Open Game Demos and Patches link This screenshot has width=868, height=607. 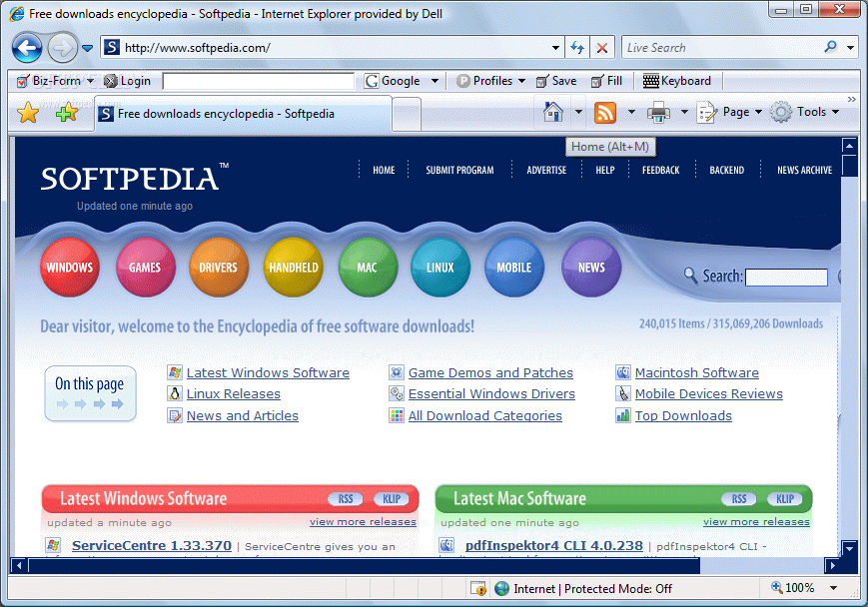tap(490, 373)
